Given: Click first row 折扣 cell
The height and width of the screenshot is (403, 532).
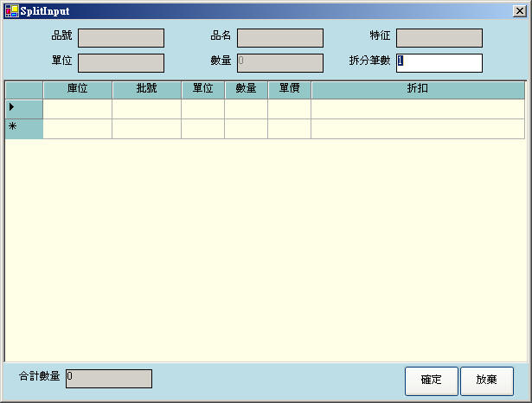Looking at the screenshot, I should (x=417, y=108).
